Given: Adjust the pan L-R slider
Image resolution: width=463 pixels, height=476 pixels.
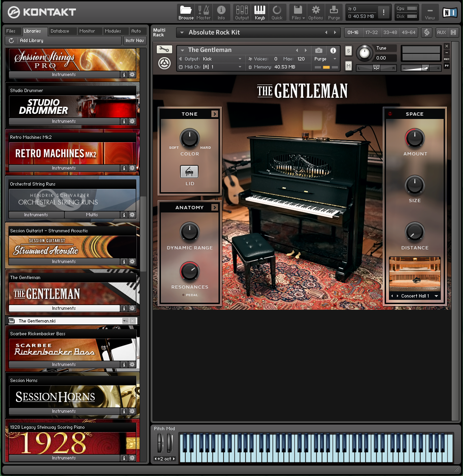Looking at the screenshot, I should [376, 68].
